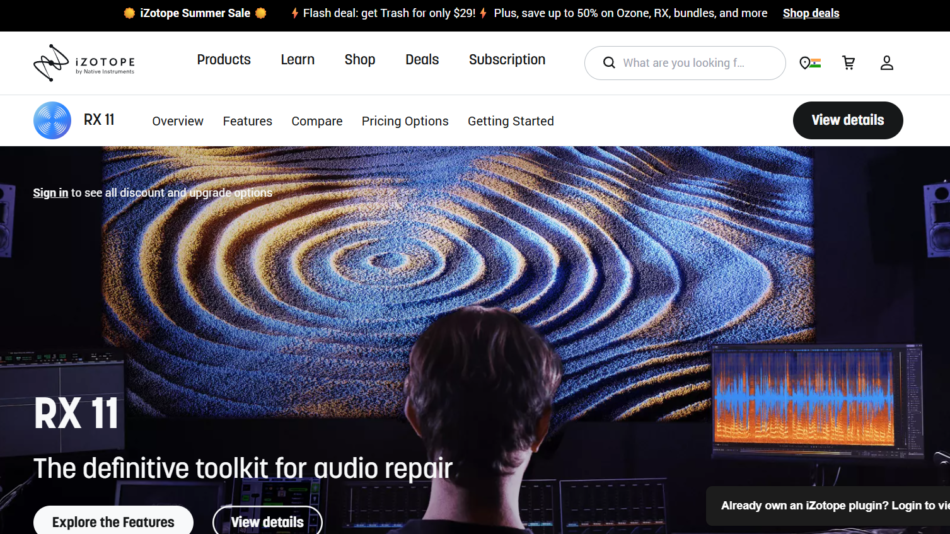Click the search magnifier icon

609,62
